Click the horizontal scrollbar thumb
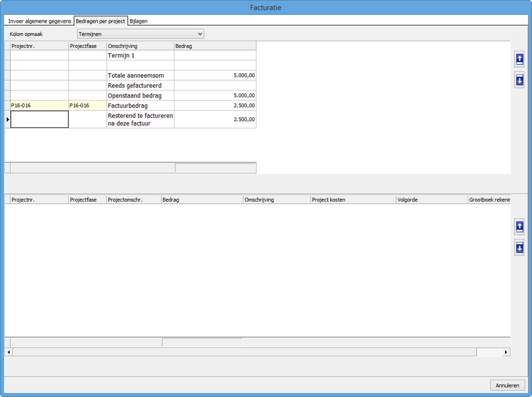Viewport: 532px width, 397px height. click(244, 352)
